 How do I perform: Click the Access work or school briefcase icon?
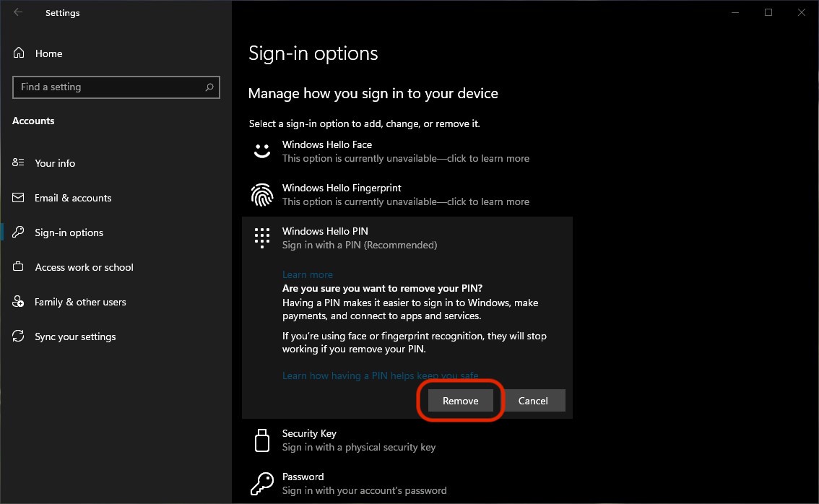point(18,266)
